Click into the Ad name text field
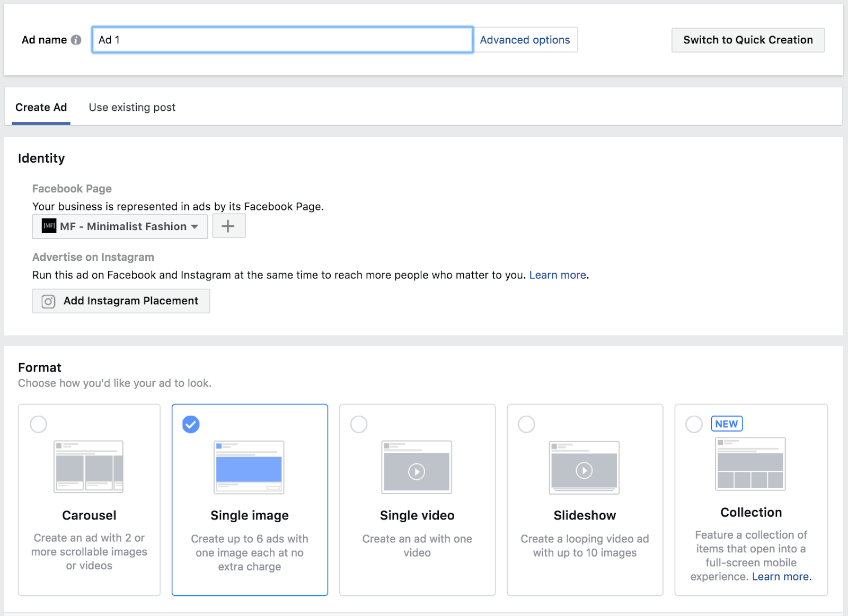This screenshot has width=848, height=616. pyautogui.click(x=282, y=40)
